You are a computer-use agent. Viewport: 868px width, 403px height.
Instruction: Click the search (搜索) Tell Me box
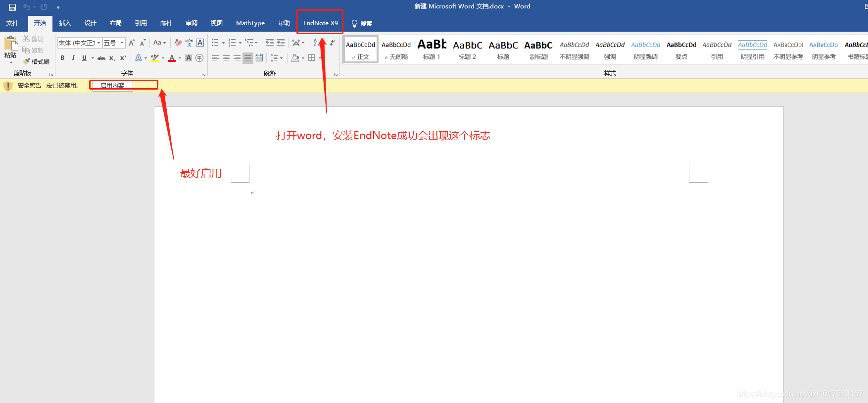point(362,23)
